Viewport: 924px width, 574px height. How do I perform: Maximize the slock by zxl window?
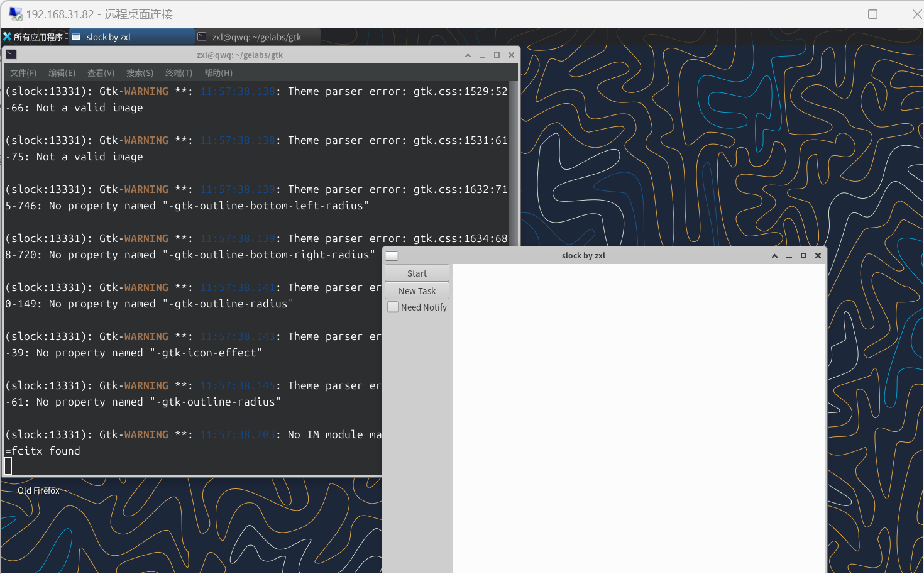point(803,256)
